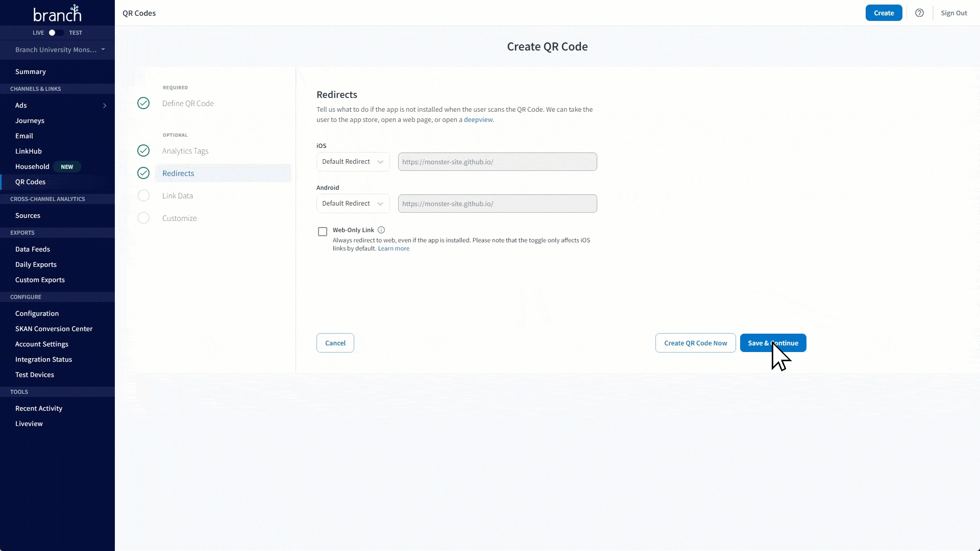Click the Liveview sidebar icon
The width and height of the screenshot is (980, 551).
coord(28,423)
